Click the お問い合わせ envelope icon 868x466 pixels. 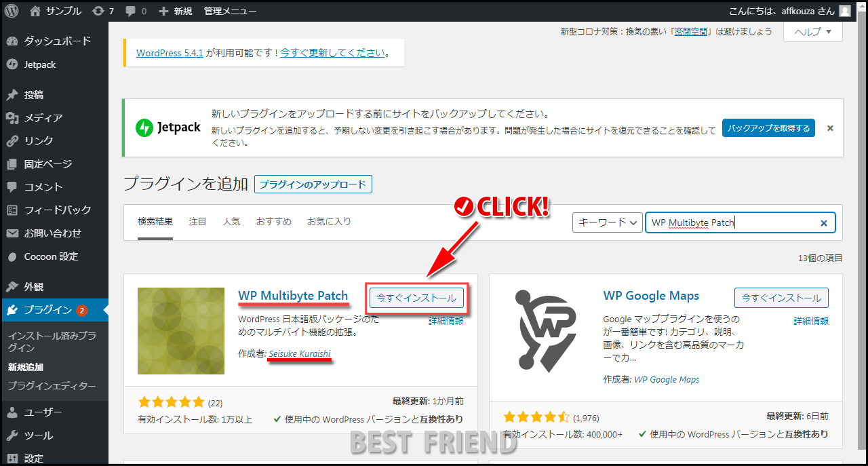coord(12,233)
